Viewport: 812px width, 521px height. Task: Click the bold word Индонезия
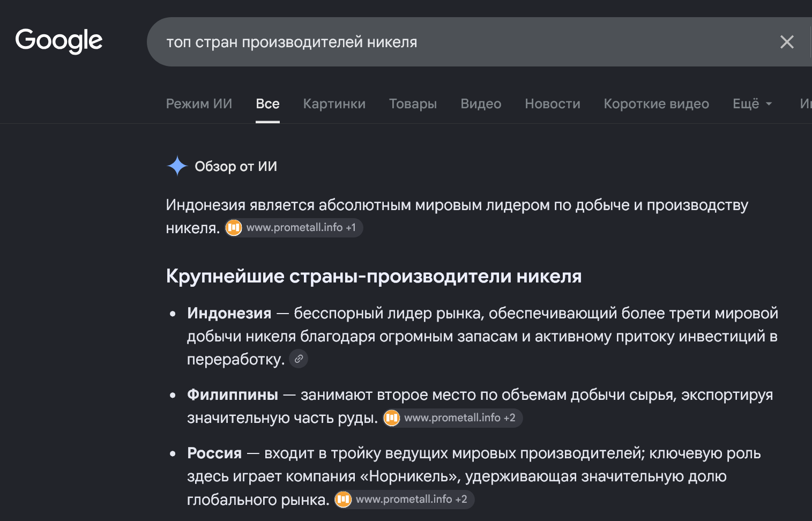[x=229, y=313]
